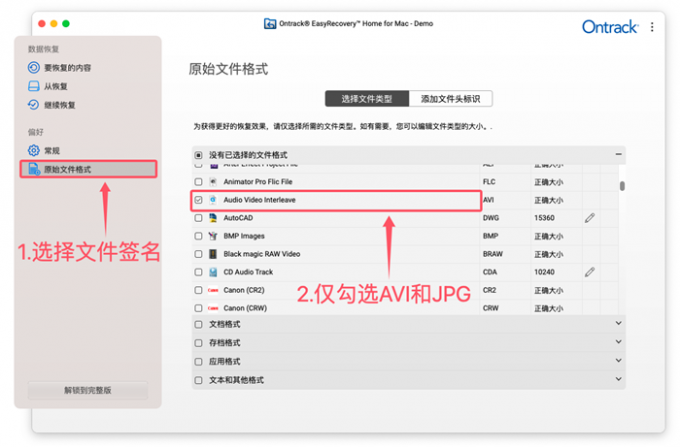Open 继续恢复 in sidebar
The image size is (680, 447).
(59, 105)
